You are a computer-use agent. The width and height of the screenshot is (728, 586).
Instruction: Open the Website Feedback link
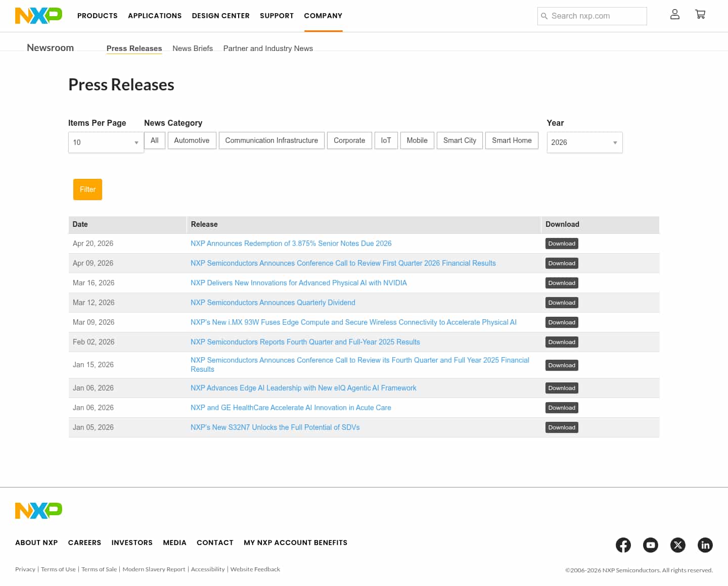(255, 569)
